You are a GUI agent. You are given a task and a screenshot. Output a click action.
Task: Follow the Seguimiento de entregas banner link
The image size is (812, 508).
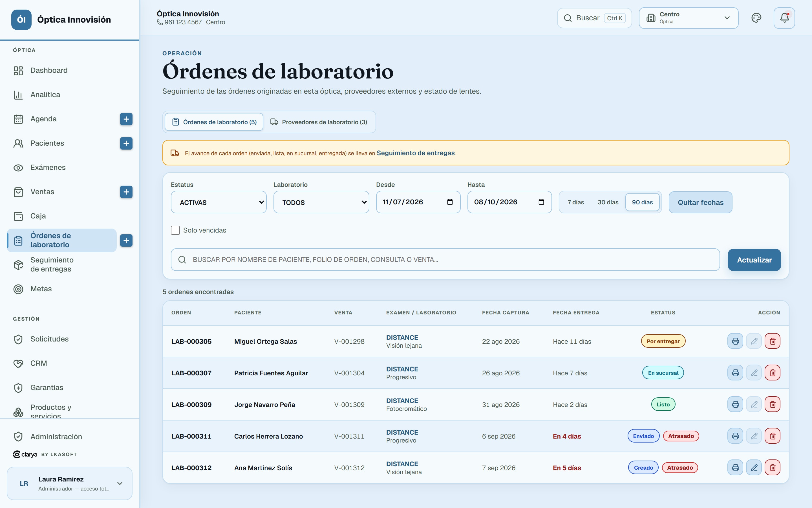[416, 153]
